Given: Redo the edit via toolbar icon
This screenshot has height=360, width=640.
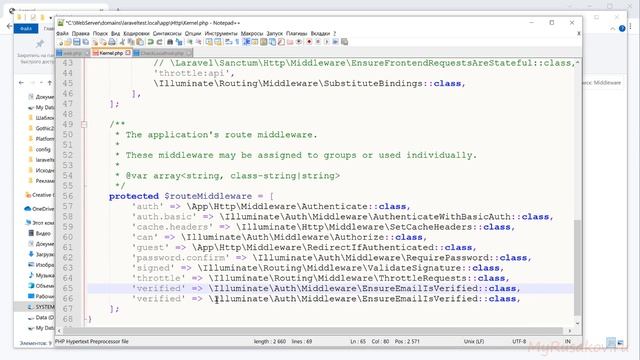Looking at the screenshot, I should [160, 42].
